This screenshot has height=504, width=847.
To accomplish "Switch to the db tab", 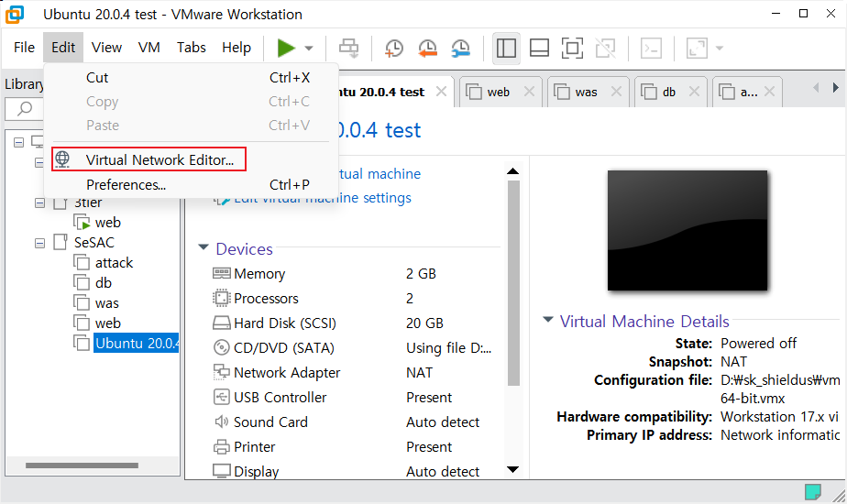I will click(x=668, y=93).
